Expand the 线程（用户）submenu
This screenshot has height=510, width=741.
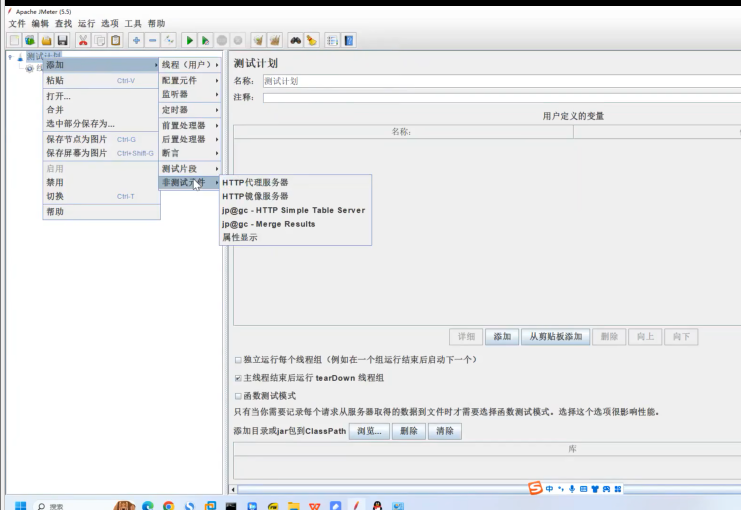[x=190, y=65]
